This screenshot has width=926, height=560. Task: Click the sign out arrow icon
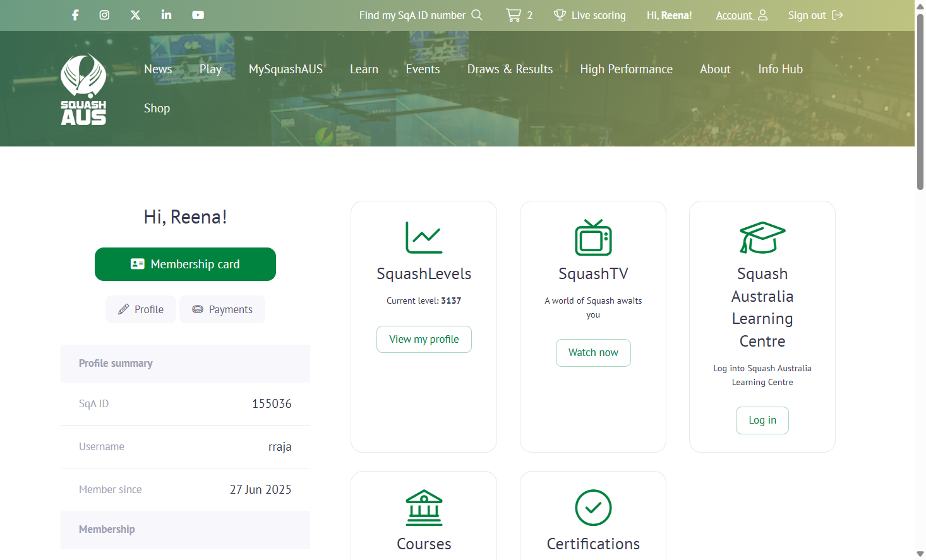pyautogui.click(x=838, y=15)
